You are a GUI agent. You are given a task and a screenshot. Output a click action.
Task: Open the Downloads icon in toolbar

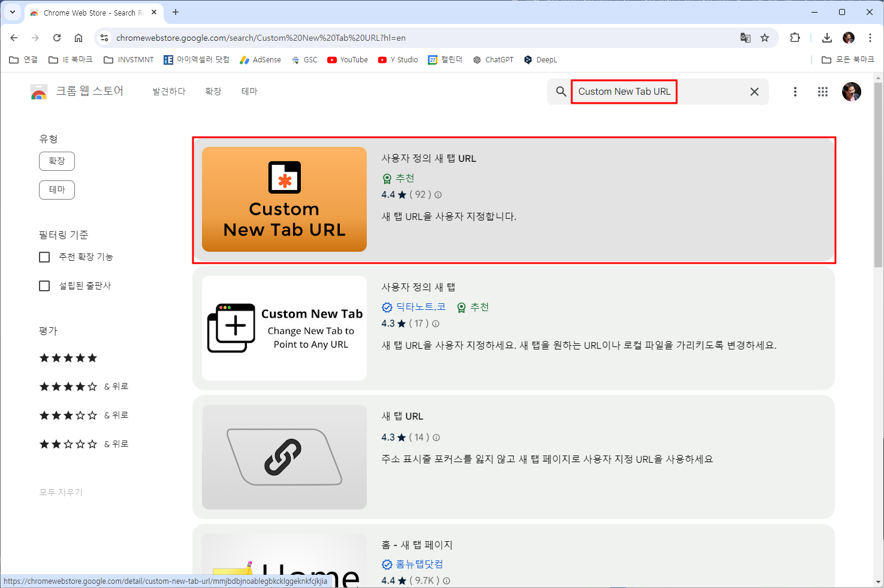point(827,38)
